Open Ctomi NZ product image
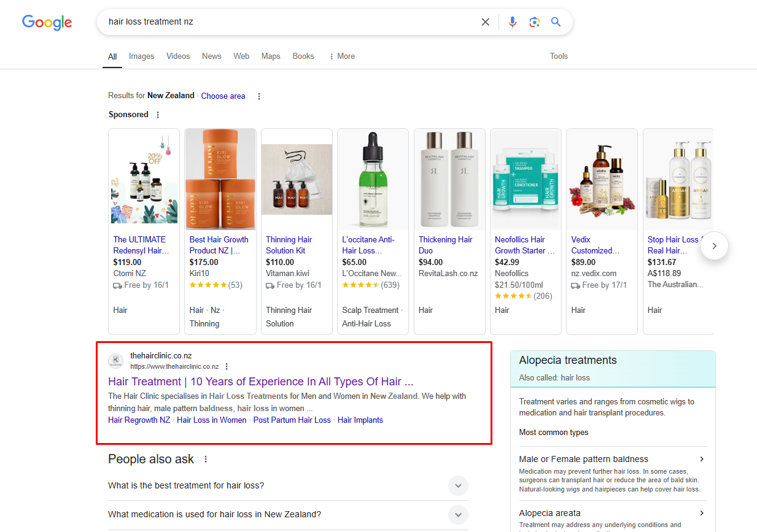757x532 pixels. [x=144, y=179]
